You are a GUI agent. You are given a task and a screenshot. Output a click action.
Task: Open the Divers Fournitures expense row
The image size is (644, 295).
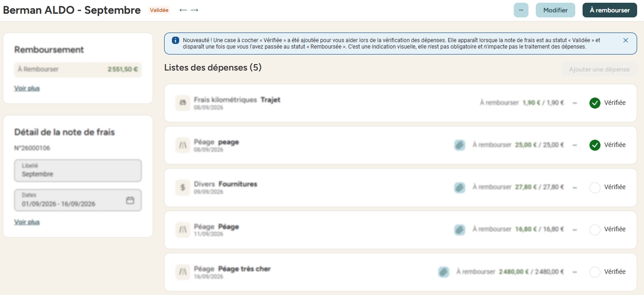click(401, 187)
